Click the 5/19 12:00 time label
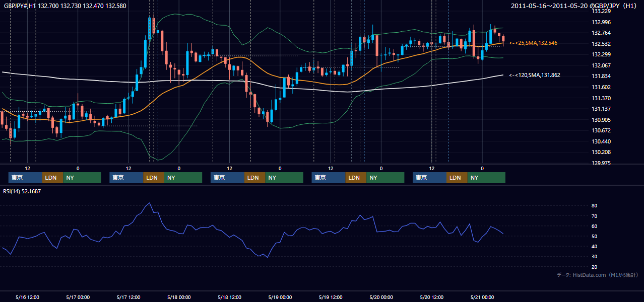Viewport: 644px width, 302px height. 331,297
